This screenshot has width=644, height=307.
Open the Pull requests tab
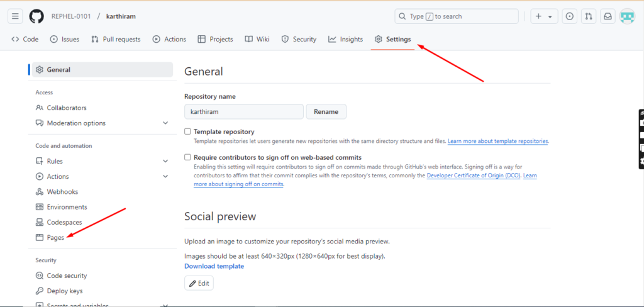[x=116, y=39]
